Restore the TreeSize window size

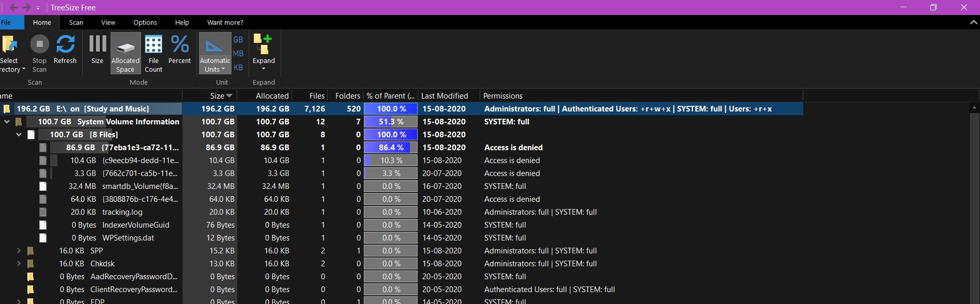[933, 7]
